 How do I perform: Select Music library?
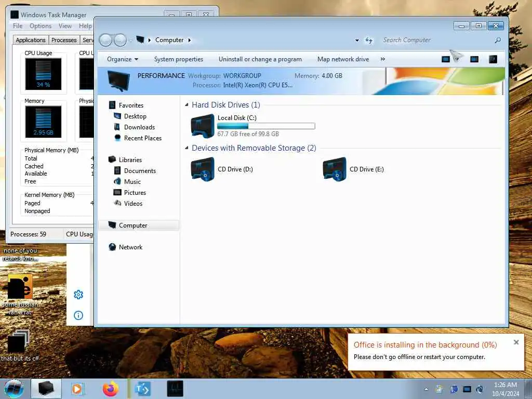[x=132, y=181]
